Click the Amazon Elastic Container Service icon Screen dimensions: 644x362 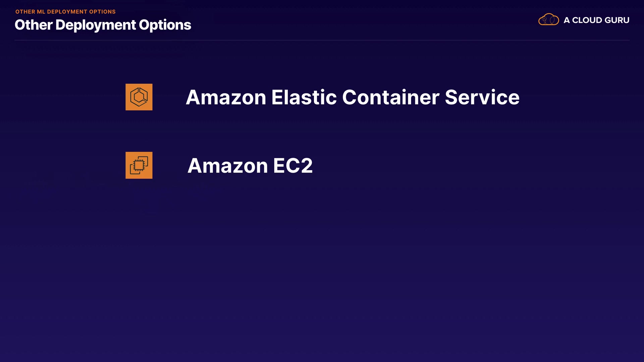click(x=139, y=97)
